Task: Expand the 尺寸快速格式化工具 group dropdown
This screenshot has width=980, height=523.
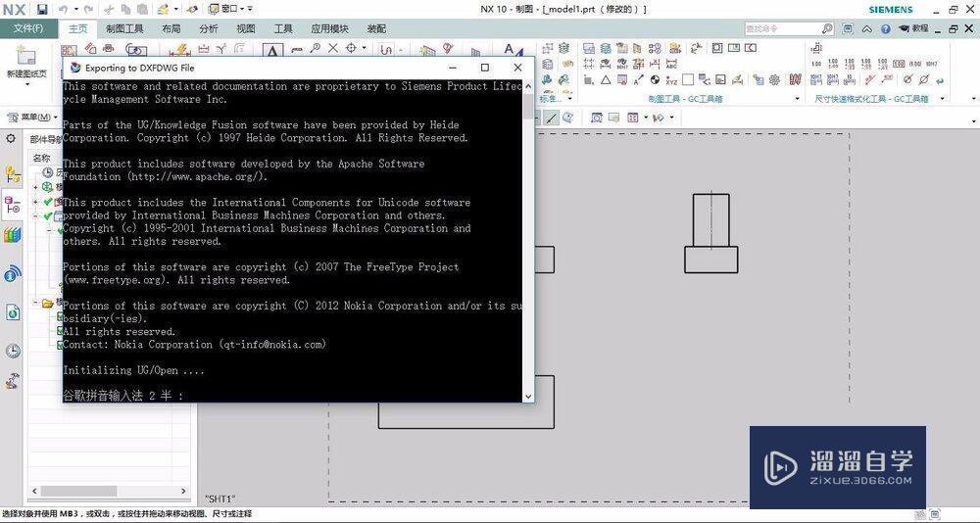Action: [943, 99]
